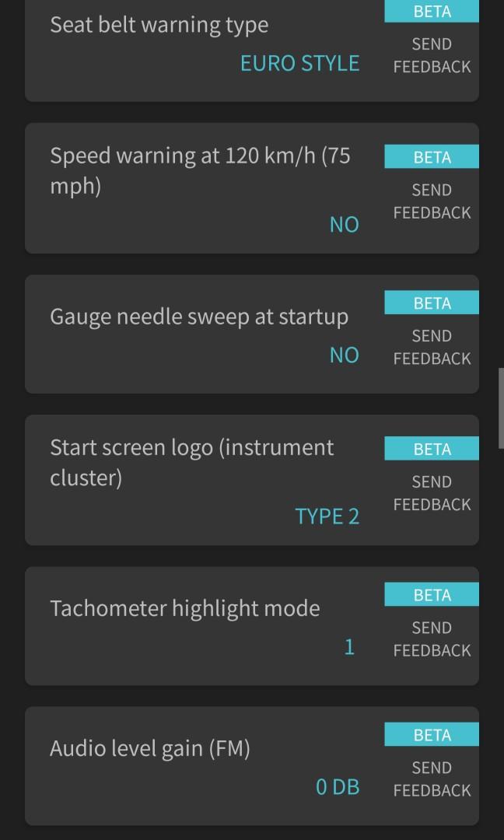Viewport: 504px width, 840px height.
Task: Toggle the Speed warning NO value
Action: tap(344, 225)
